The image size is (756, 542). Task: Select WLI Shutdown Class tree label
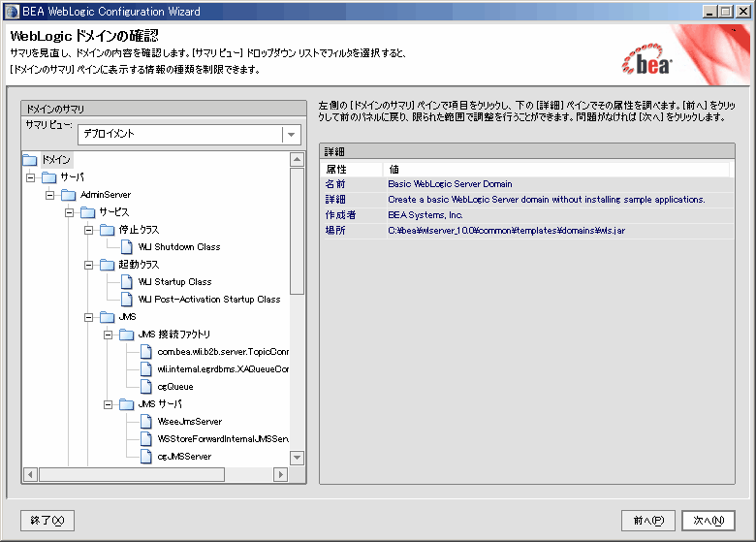(179, 247)
